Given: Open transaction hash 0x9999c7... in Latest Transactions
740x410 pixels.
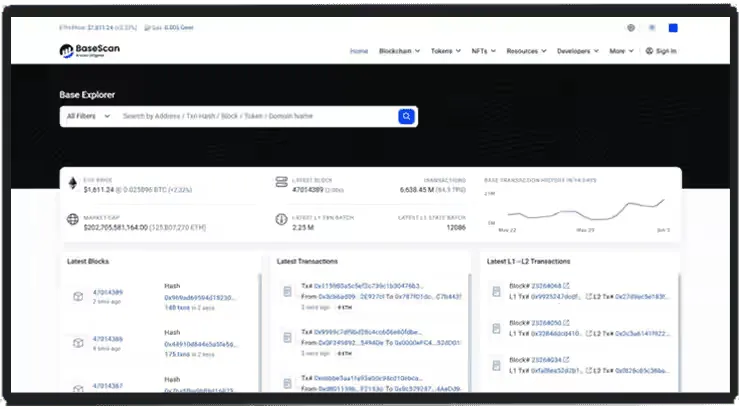Looking at the screenshot, I should (368, 332).
